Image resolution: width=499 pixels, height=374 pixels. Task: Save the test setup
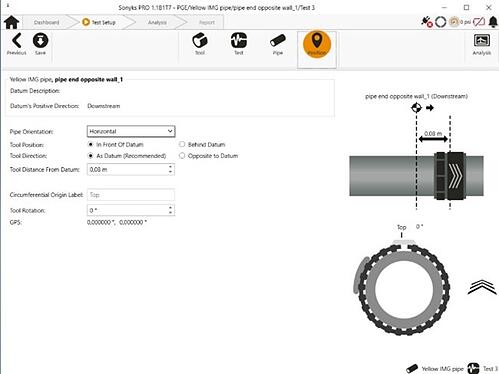(x=40, y=44)
